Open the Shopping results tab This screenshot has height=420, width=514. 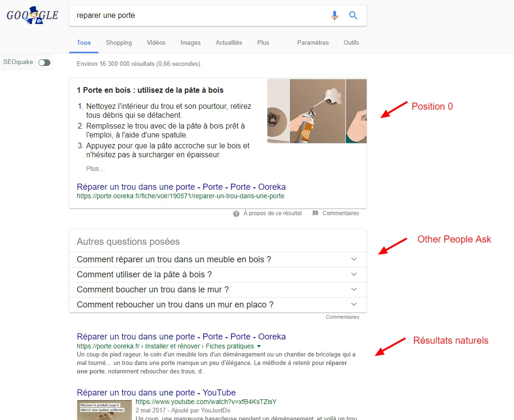[119, 42]
